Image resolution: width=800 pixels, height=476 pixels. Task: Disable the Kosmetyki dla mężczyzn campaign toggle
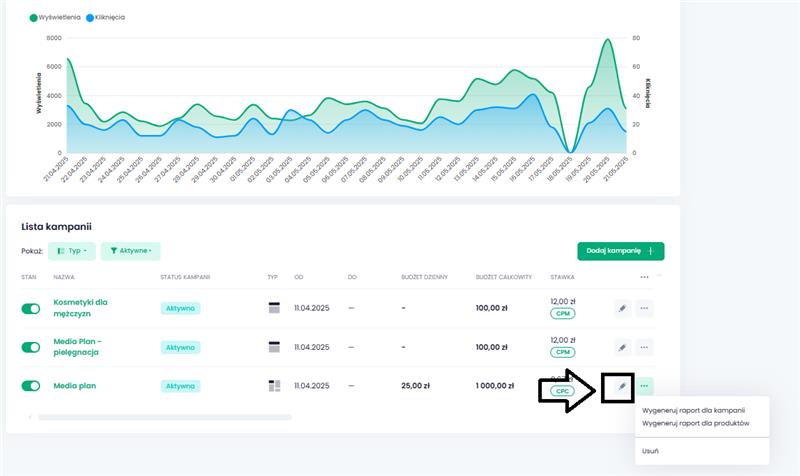[31, 309]
